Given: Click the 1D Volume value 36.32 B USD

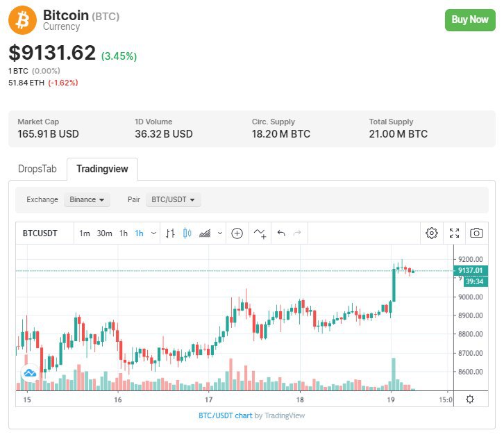Looking at the screenshot, I should (x=164, y=134).
